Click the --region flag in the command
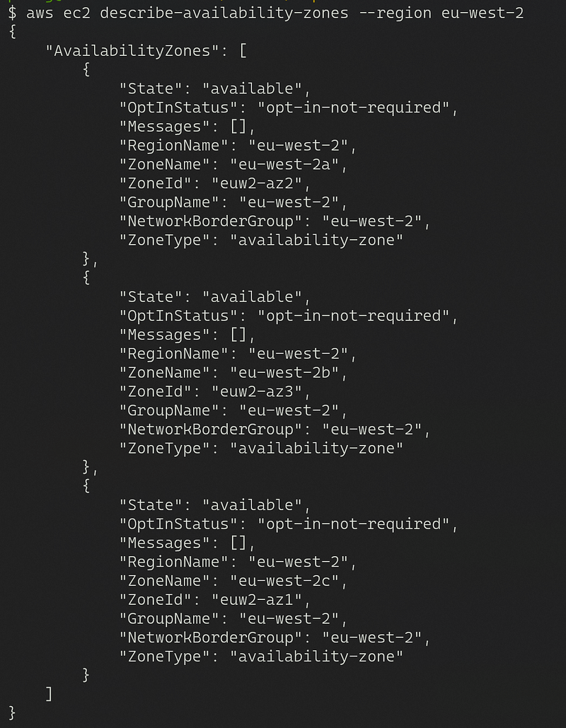The width and height of the screenshot is (566, 728). click(x=395, y=13)
